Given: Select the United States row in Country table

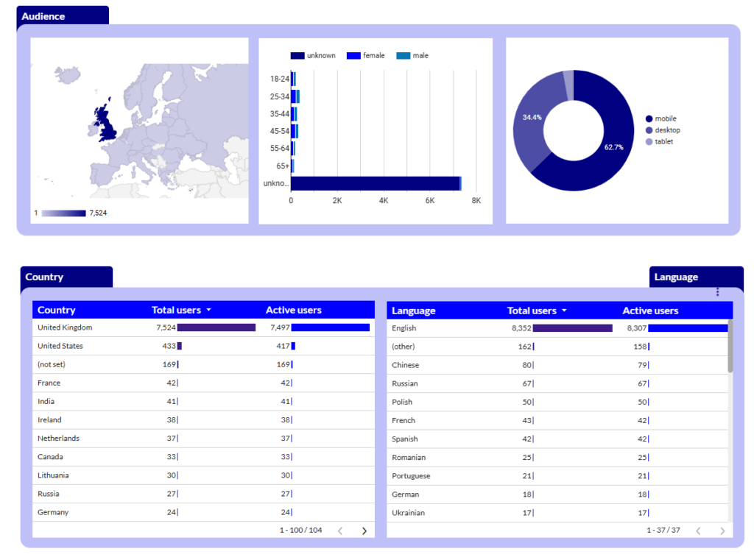Looking at the screenshot, I should click(60, 346).
